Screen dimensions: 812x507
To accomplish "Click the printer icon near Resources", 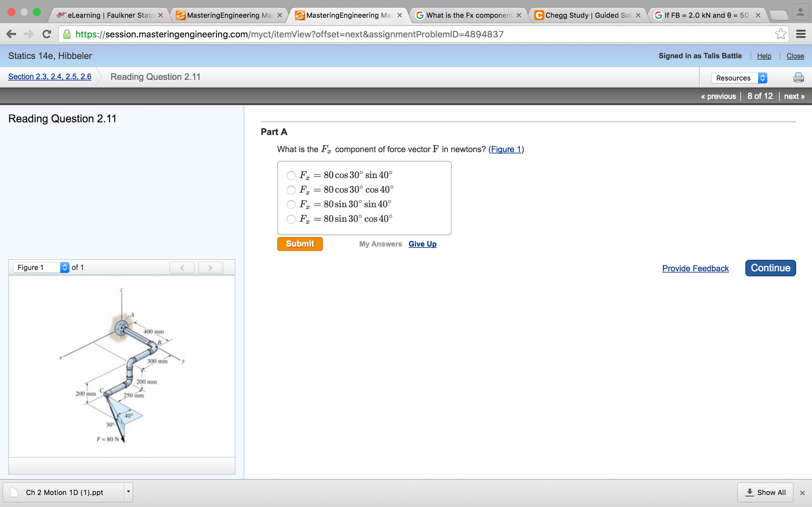I will click(799, 78).
